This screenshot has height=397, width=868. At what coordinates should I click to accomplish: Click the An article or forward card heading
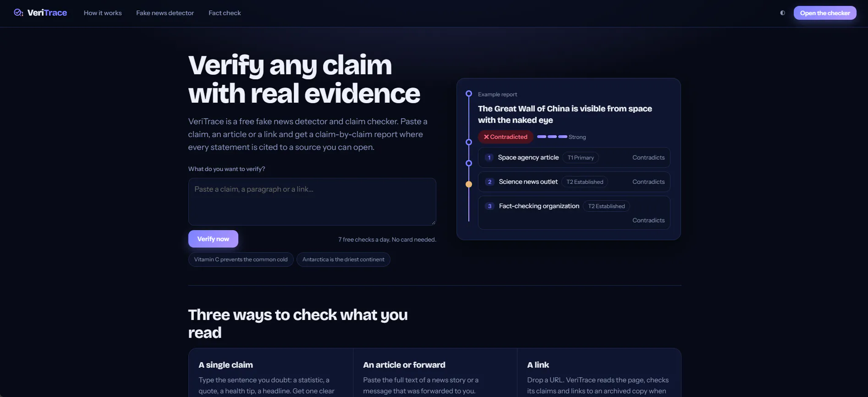pyautogui.click(x=404, y=365)
